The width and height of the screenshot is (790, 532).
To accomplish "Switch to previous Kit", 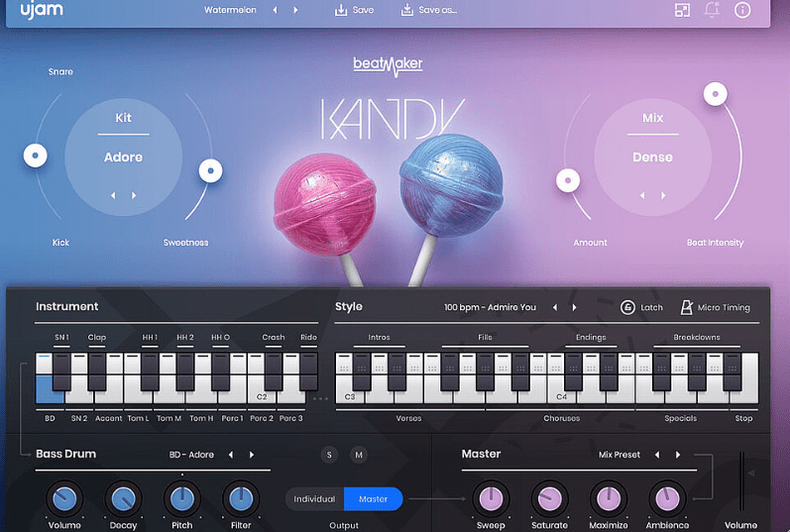I will coord(113,195).
